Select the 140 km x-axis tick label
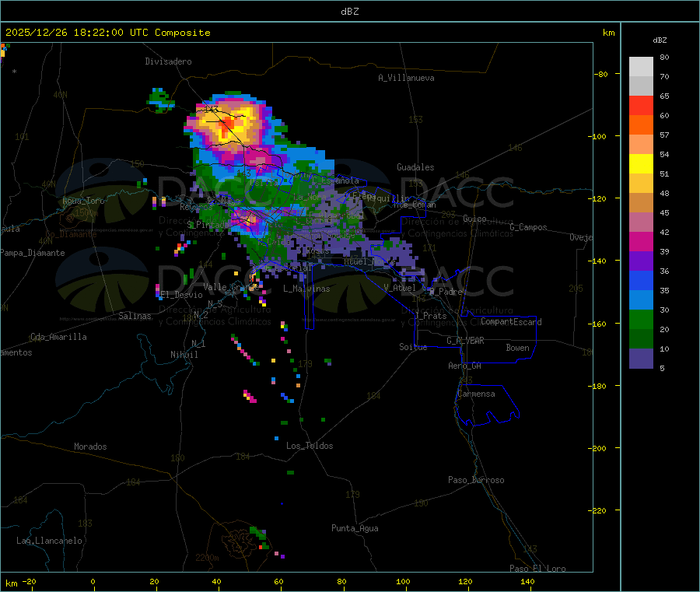This screenshot has height=592, width=700. (527, 581)
